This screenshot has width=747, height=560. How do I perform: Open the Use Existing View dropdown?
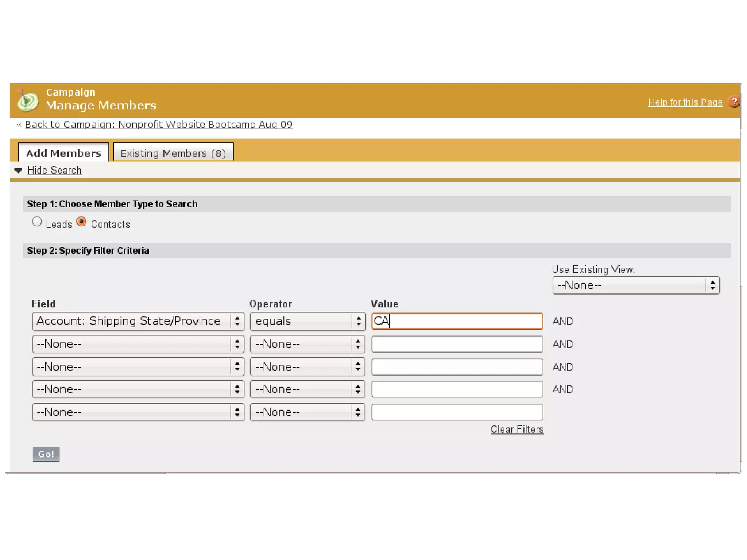point(635,285)
